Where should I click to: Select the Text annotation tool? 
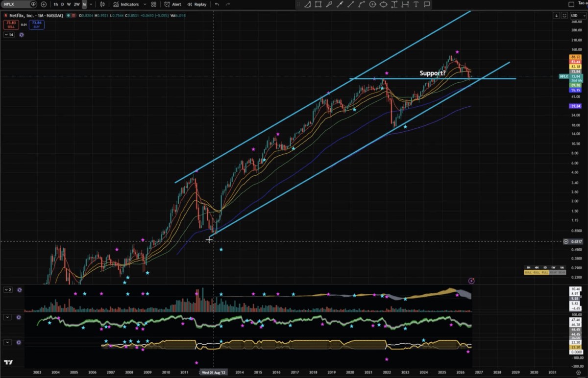416,4
